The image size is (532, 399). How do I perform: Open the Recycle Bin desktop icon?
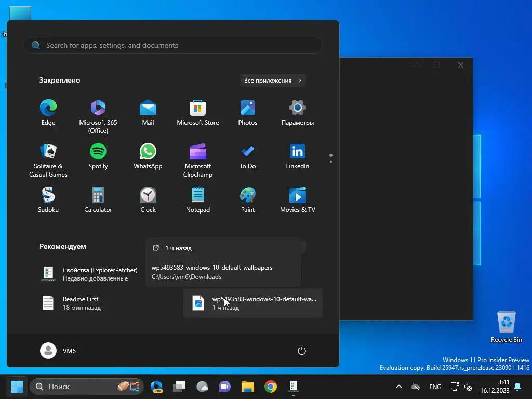[506, 326]
